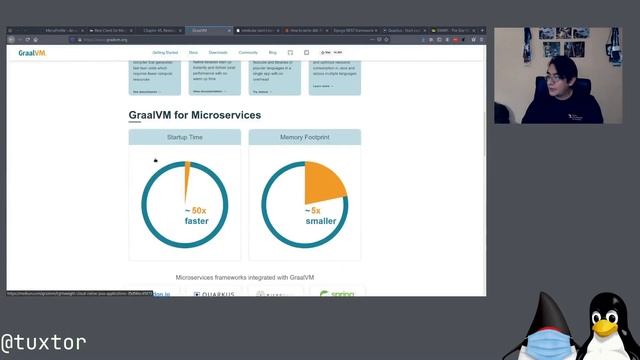Viewport: 640px width, 360px height.
Task: Follow the Learn more link in fourth card
Action: (x=323, y=86)
